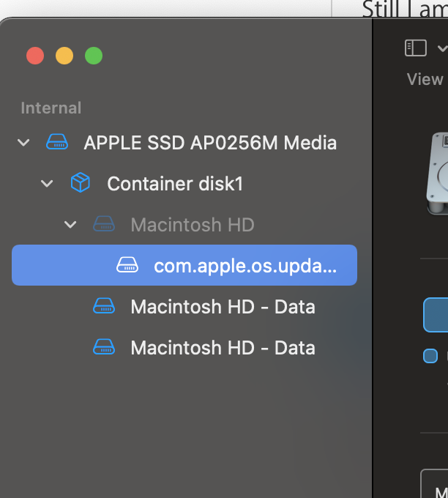Click the lower Macintosh HD - Data volume icon
Viewport: 448px width, 498px height.
point(104,347)
